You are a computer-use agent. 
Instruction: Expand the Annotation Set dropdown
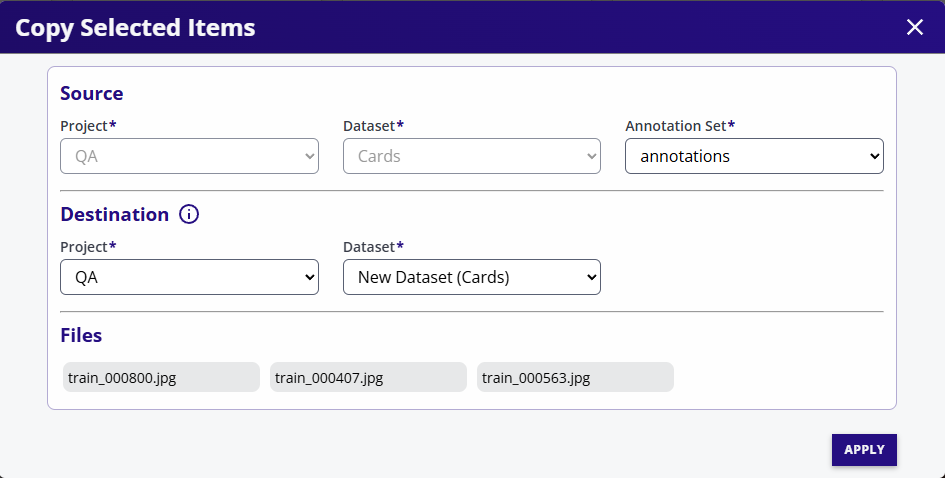pos(754,156)
